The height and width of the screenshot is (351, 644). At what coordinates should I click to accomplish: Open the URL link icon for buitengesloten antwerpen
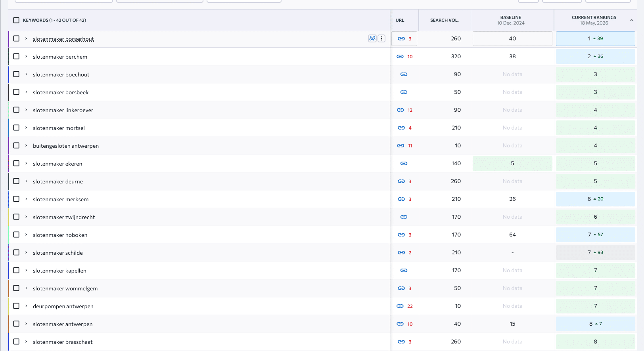coord(401,146)
